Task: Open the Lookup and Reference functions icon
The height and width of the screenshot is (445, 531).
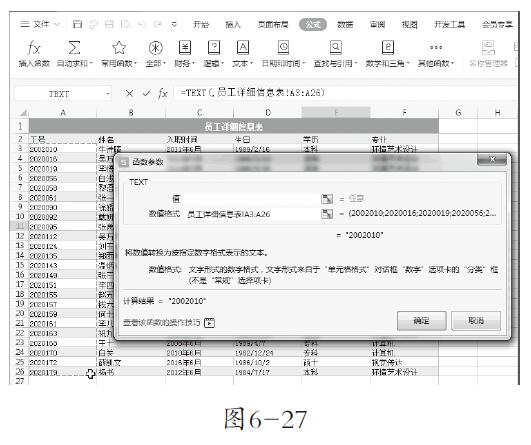Action: pos(335,48)
